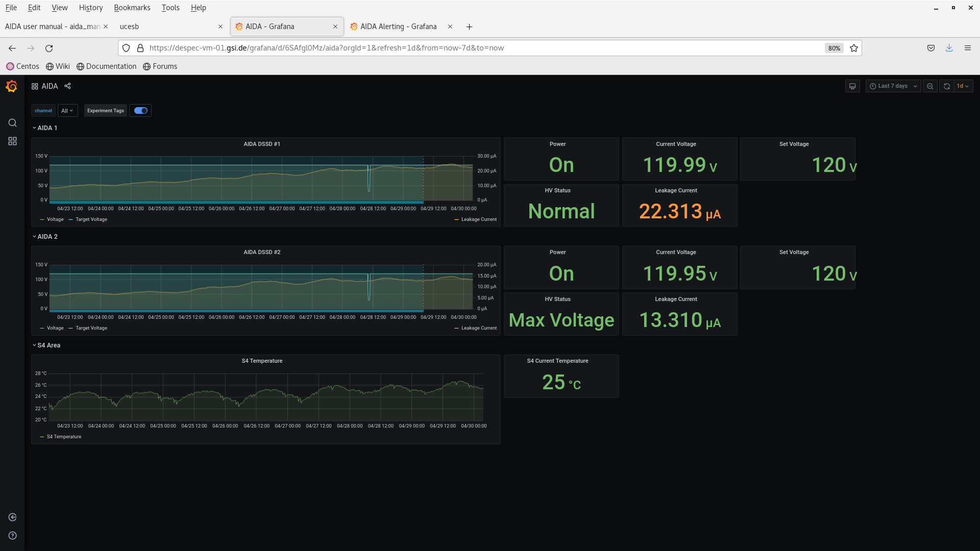Screen dimensions: 980x551
Task: Switch to the AIDA user manual tab
Action: (52, 27)
